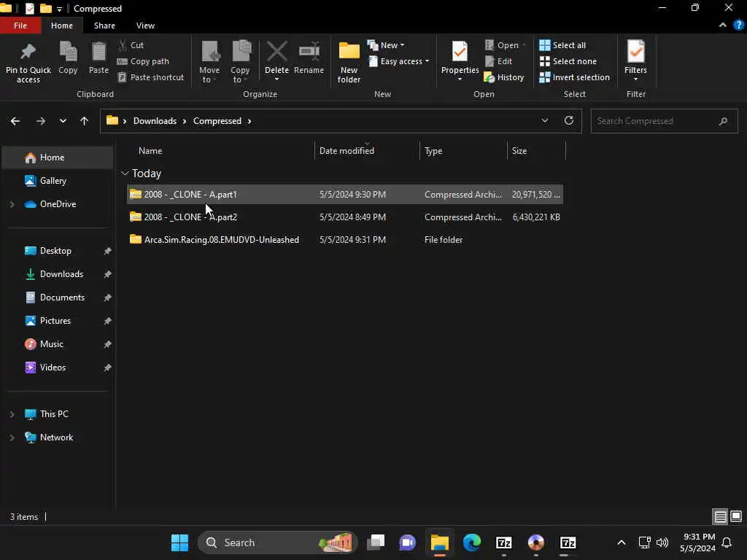Select the Arca.Sim.Racing.08.EMUDVD-Unleashed folder
747x560 pixels.
pos(345,239)
